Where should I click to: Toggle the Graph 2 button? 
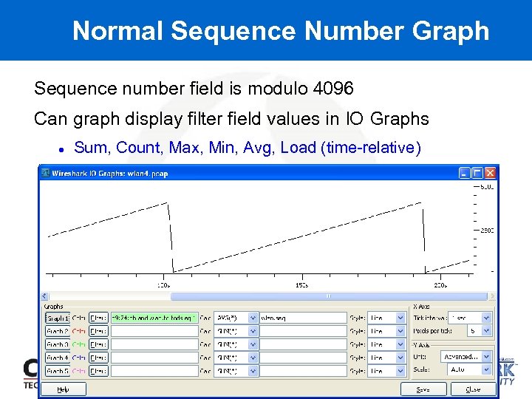click(58, 331)
